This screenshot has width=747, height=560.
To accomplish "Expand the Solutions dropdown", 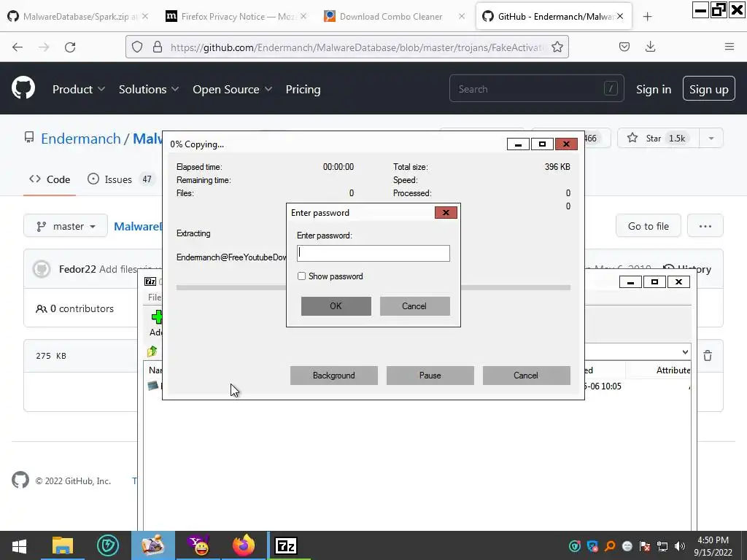I will coord(149,89).
